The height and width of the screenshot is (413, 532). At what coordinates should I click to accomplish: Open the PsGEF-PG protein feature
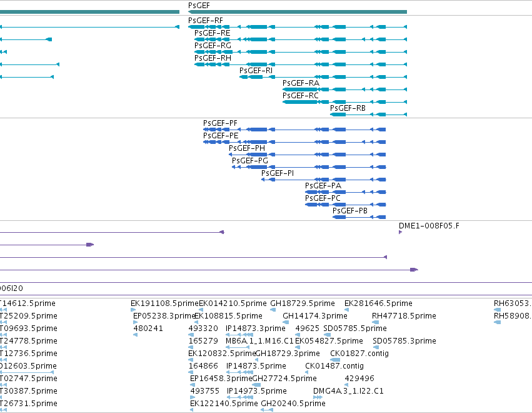309,167
